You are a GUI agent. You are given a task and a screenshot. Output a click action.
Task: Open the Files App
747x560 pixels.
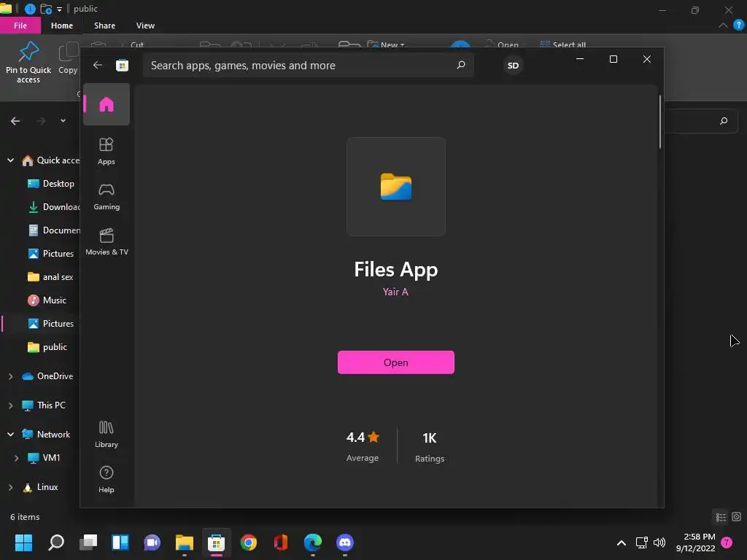[396, 362]
